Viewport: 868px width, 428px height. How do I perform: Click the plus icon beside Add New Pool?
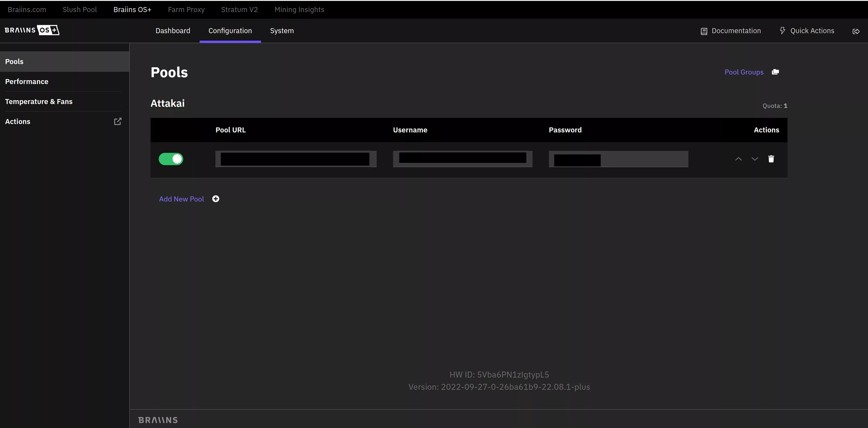[x=216, y=199]
